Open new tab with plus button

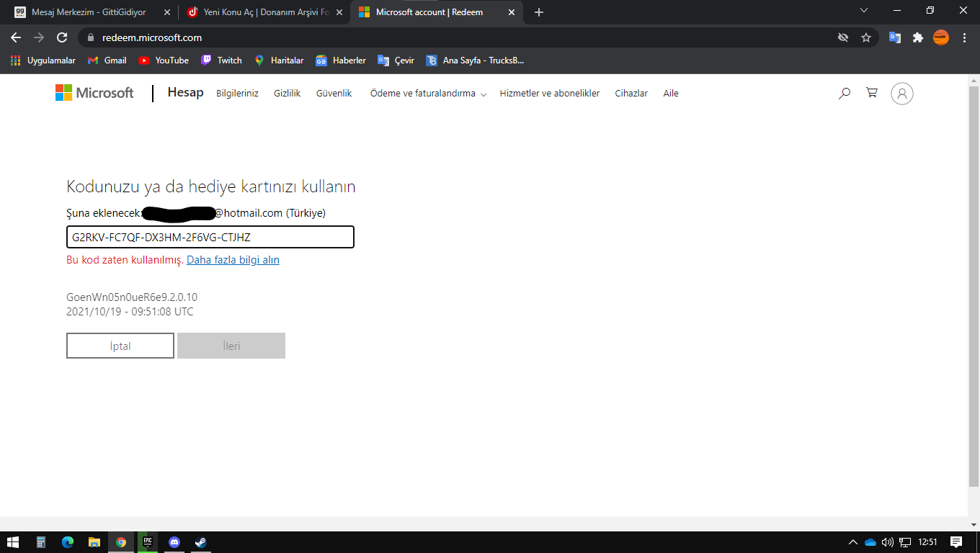(x=539, y=12)
